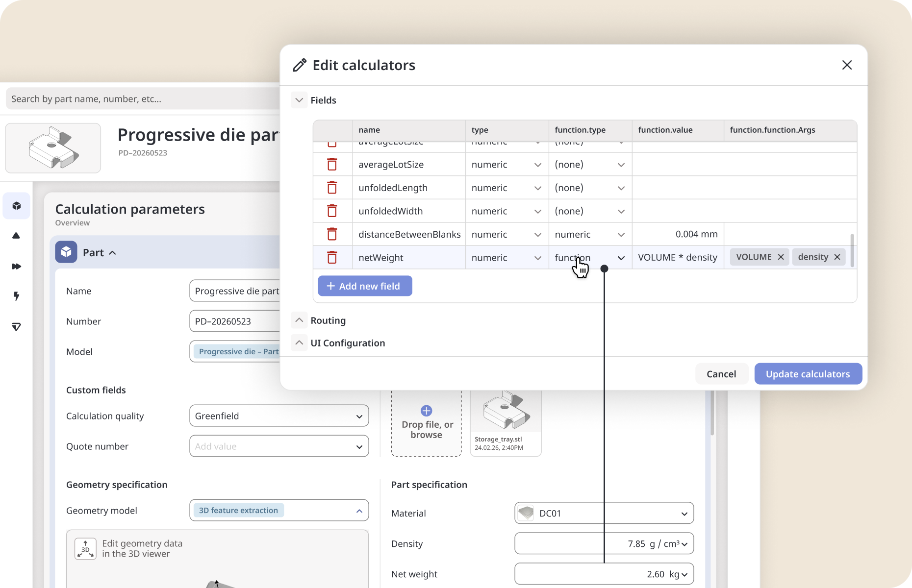912x588 pixels.
Task: Click Cancel in the dialog
Action: tap(721, 374)
